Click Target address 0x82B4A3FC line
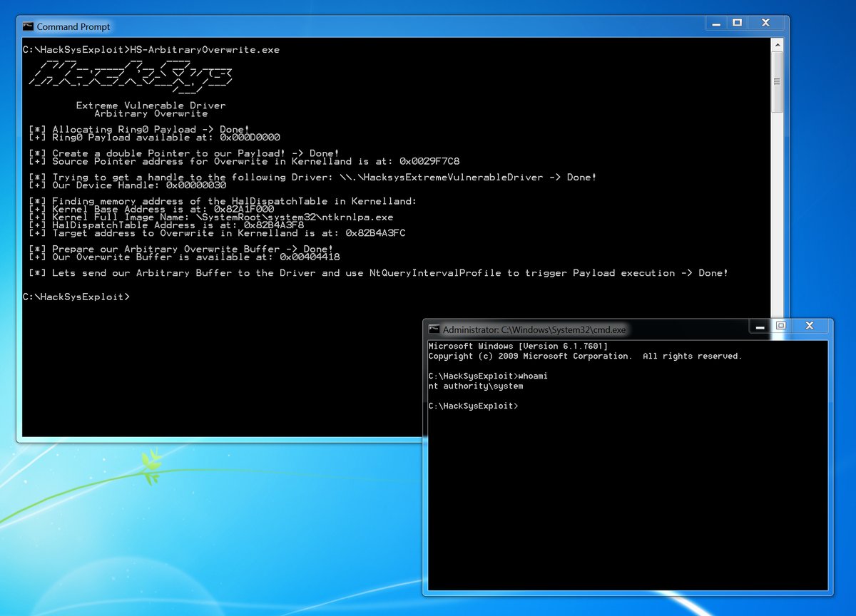 [x=217, y=233]
